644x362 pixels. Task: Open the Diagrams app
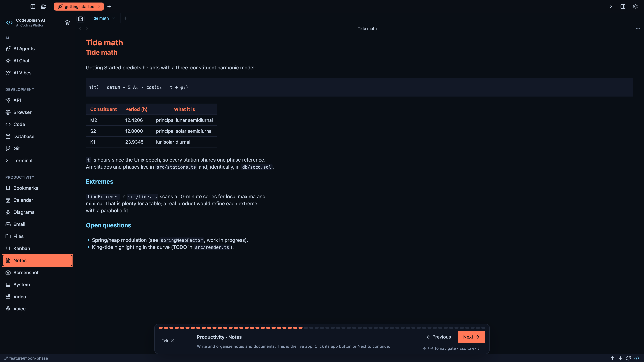click(38, 212)
